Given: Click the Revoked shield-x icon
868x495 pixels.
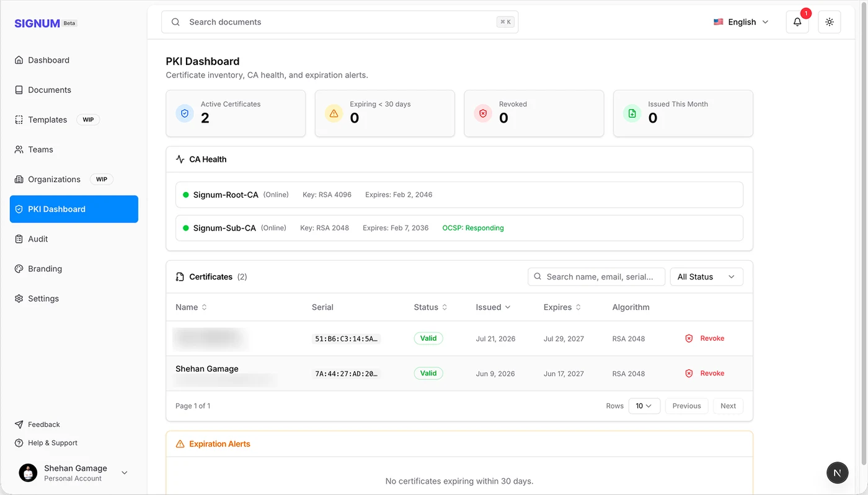Looking at the screenshot, I should [x=483, y=113].
